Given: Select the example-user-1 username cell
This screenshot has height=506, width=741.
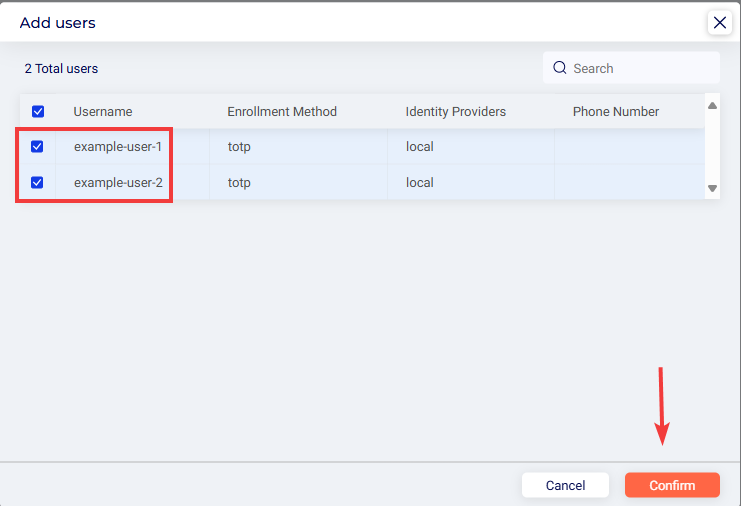Looking at the screenshot, I should coord(118,147).
